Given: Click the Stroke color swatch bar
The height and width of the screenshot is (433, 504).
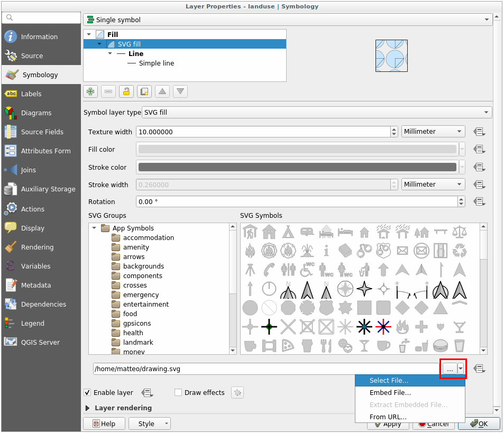Looking at the screenshot, I should point(297,167).
